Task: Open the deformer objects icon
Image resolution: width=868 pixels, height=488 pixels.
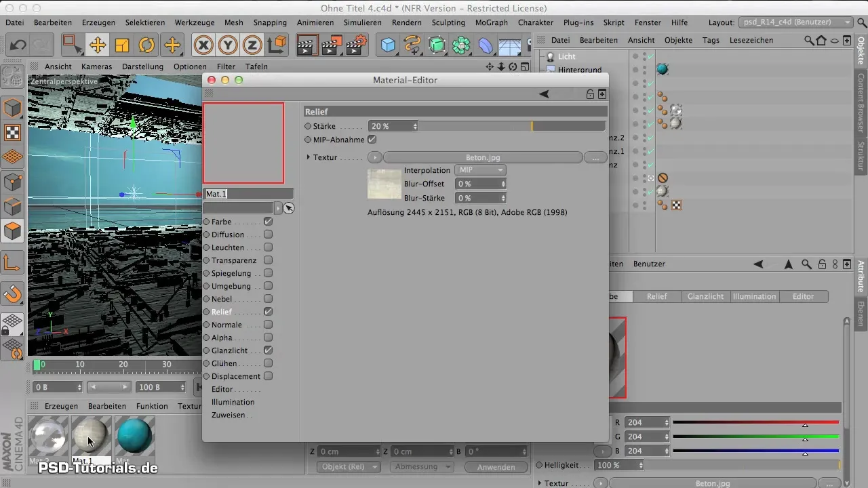Action: (486, 45)
